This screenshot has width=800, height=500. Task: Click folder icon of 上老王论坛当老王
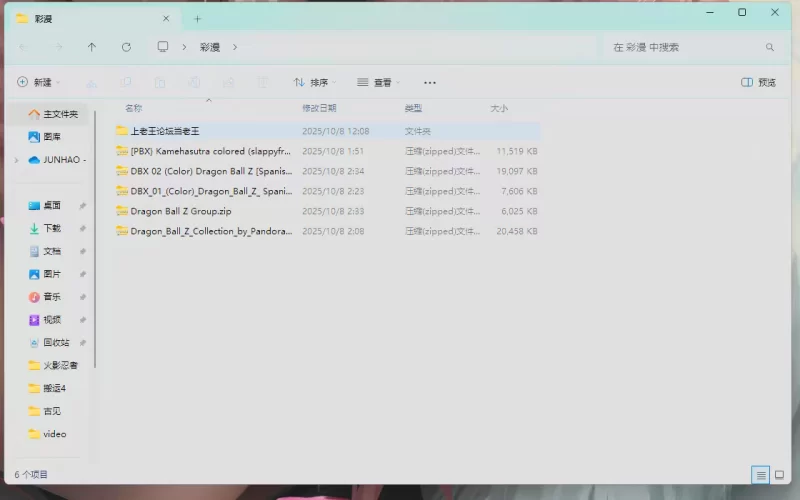(x=121, y=131)
